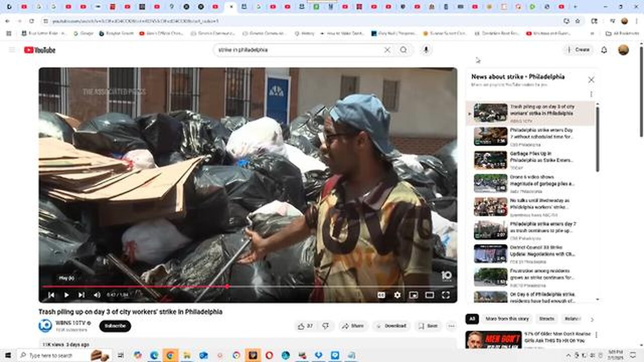Open the news panel's three-dot options menu
The width and height of the screenshot is (644, 362).
click(x=591, y=94)
